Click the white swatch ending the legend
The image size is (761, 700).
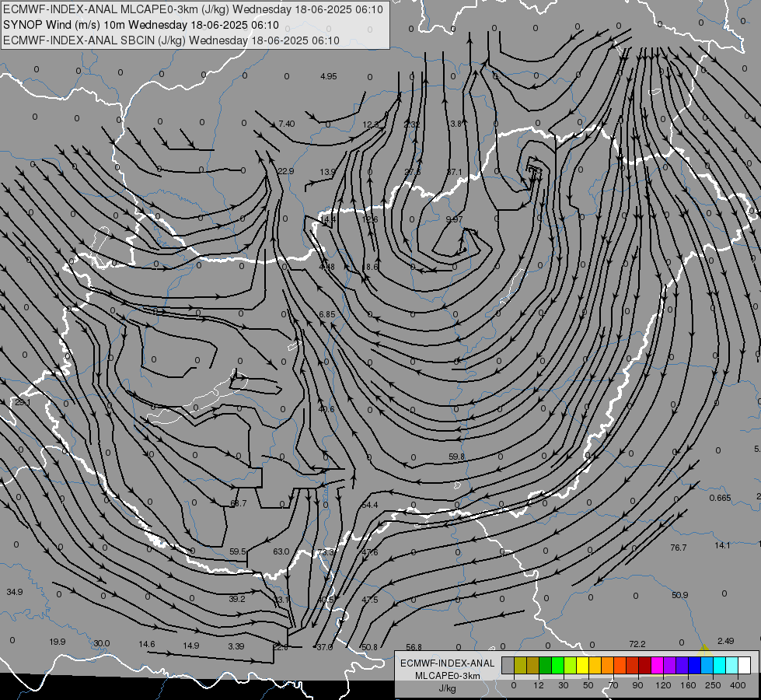coord(745,665)
